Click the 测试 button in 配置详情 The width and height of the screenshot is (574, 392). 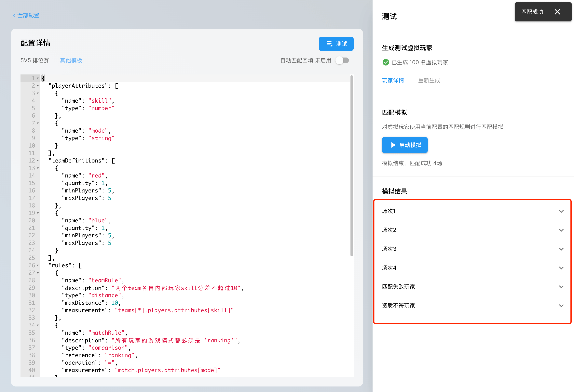tap(336, 44)
